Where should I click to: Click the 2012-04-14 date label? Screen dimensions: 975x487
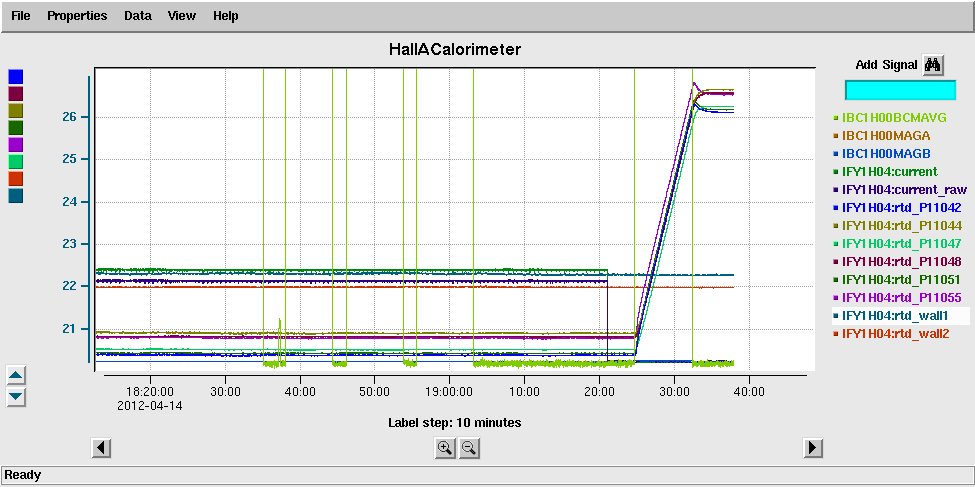150,406
